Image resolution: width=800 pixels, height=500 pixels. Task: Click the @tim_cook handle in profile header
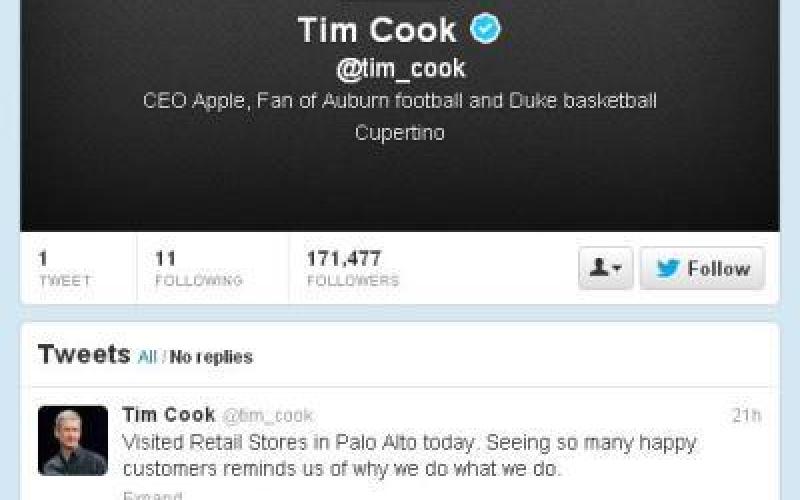pyautogui.click(x=399, y=68)
